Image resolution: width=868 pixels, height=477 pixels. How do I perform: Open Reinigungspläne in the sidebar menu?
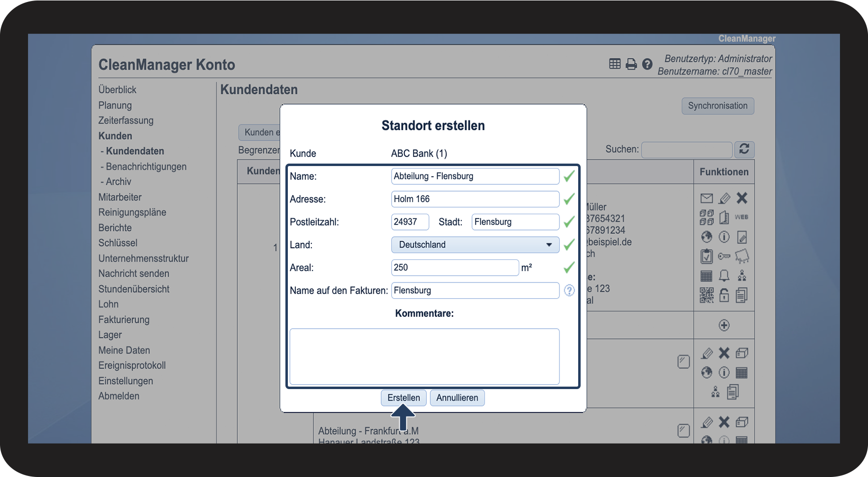[x=132, y=212]
